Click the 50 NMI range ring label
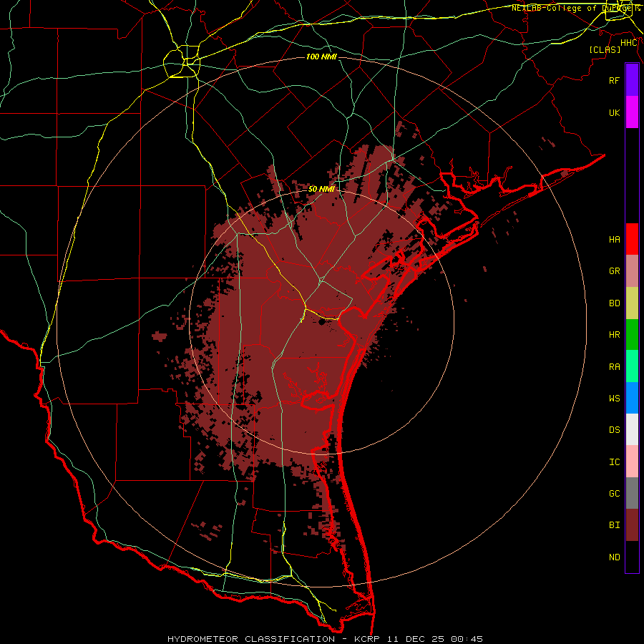644x644 pixels. (321, 189)
